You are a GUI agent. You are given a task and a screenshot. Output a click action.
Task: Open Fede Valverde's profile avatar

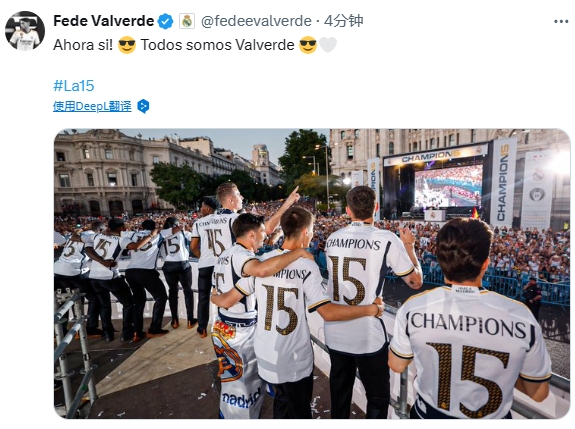[25, 31]
